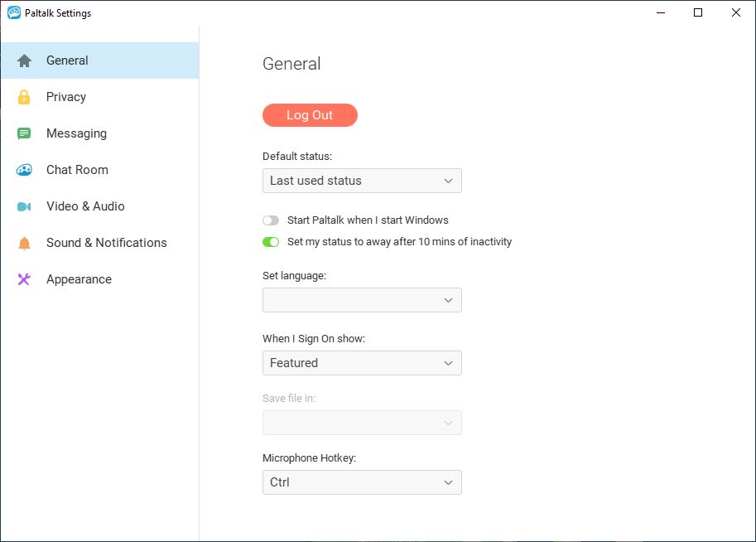Open the When I Sign On show dropdown
756x542 pixels.
point(362,363)
